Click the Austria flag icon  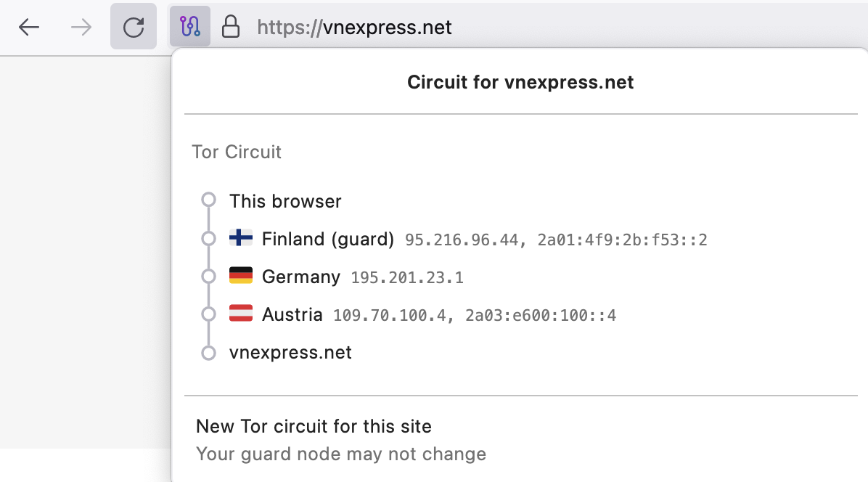tap(241, 314)
